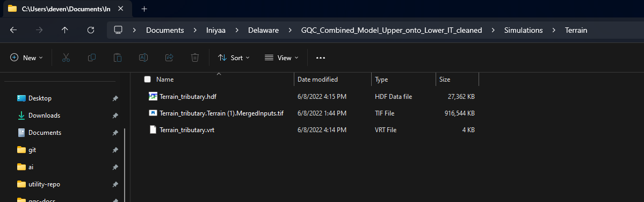Click the Paste clipboard icon

coord(118,58)
